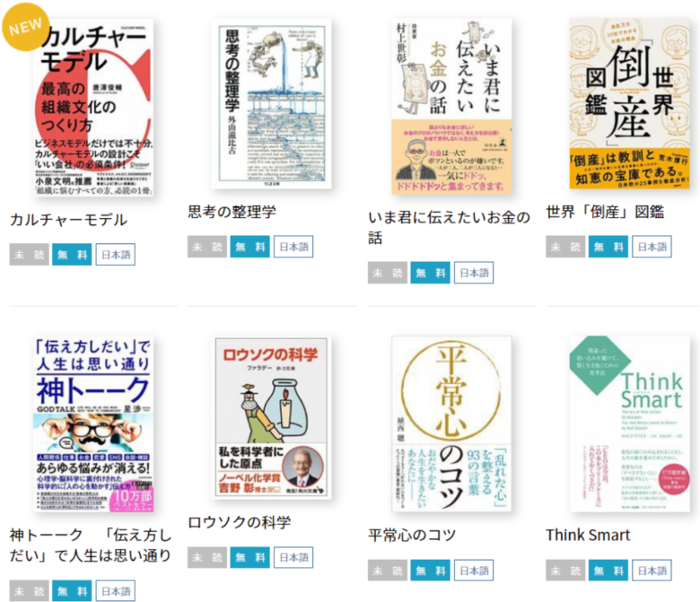
Task: Open the 神トーーク book cover
Action: pos(93,424)
